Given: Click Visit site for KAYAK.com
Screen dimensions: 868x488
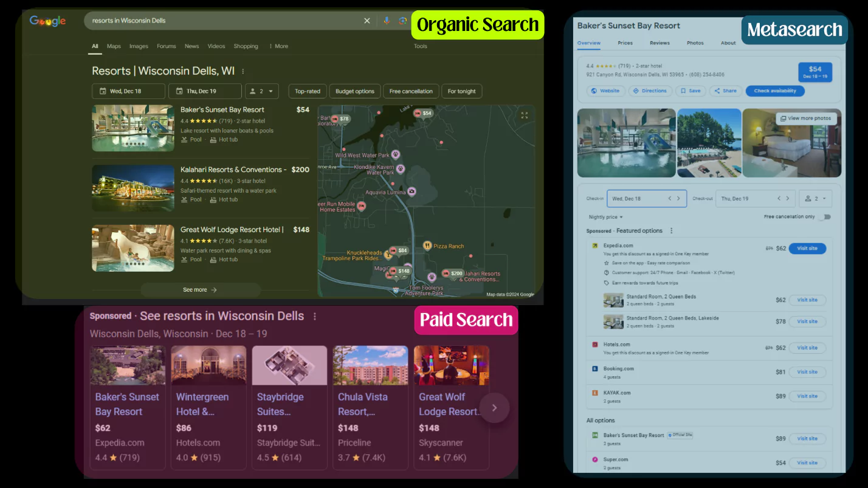Looking at the screenshot, I should pyautogui.click(x=807, y=396).
